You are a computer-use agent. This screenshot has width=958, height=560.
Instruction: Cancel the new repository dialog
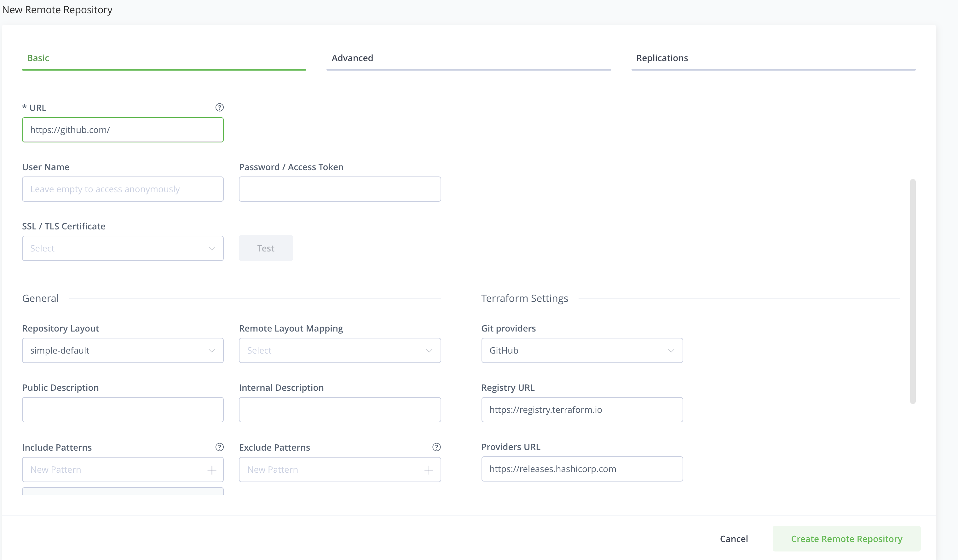pos(733,539)
